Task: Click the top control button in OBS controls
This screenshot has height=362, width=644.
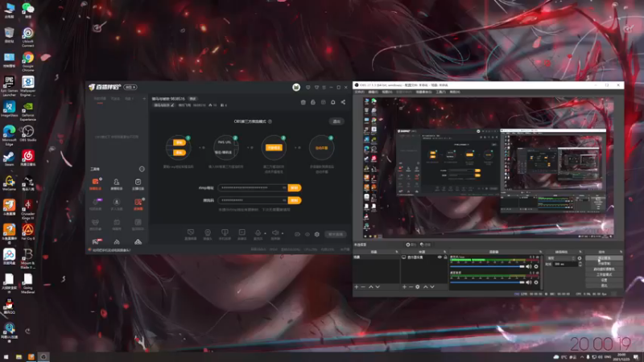Action: point(604,258)
